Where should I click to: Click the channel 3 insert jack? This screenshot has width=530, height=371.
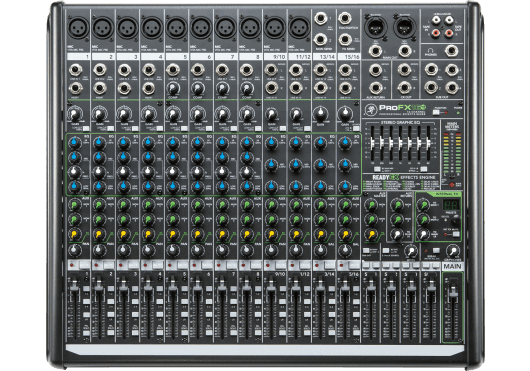click(124, 89)
